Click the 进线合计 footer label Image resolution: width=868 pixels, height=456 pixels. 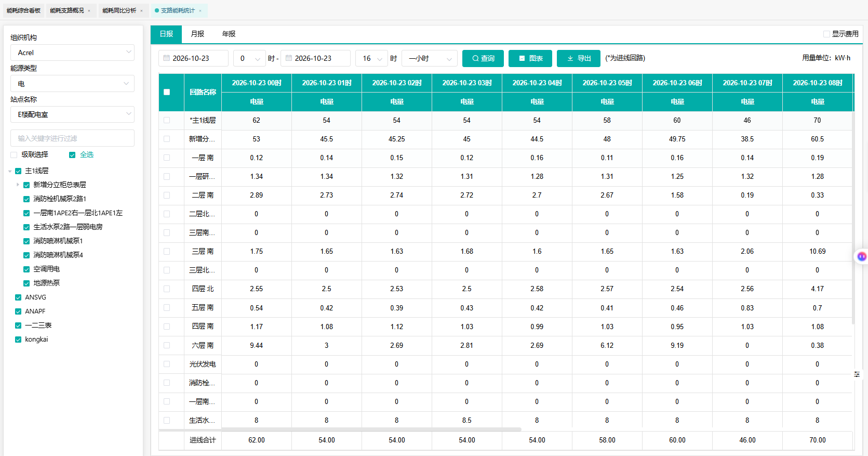(x=203, y=440)
